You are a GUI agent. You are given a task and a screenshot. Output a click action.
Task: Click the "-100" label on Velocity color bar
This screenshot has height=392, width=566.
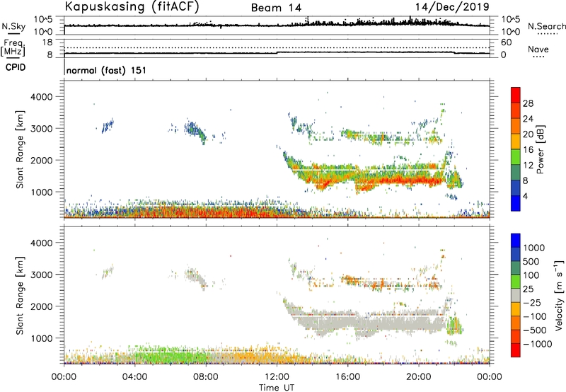coord(535,316)
